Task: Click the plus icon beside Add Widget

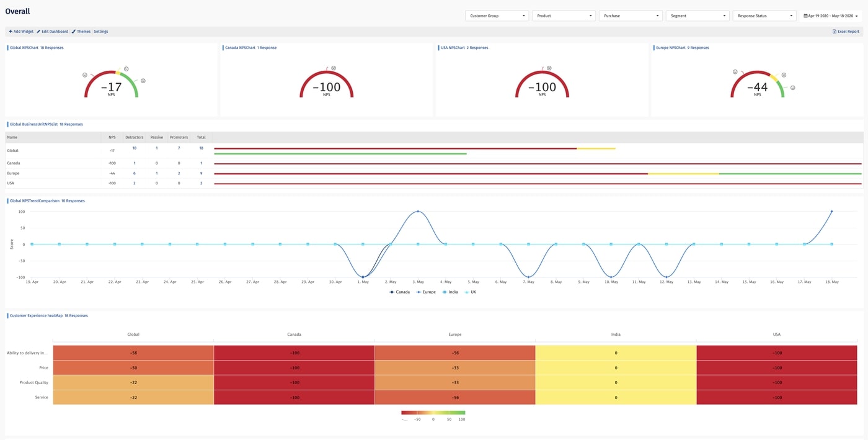Action: point(10,32)
